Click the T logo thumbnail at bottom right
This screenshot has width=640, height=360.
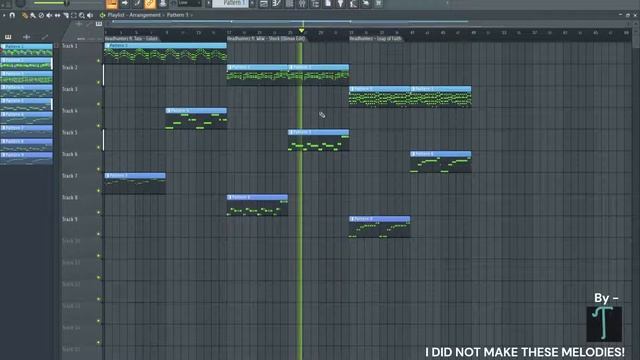point(604,324)
